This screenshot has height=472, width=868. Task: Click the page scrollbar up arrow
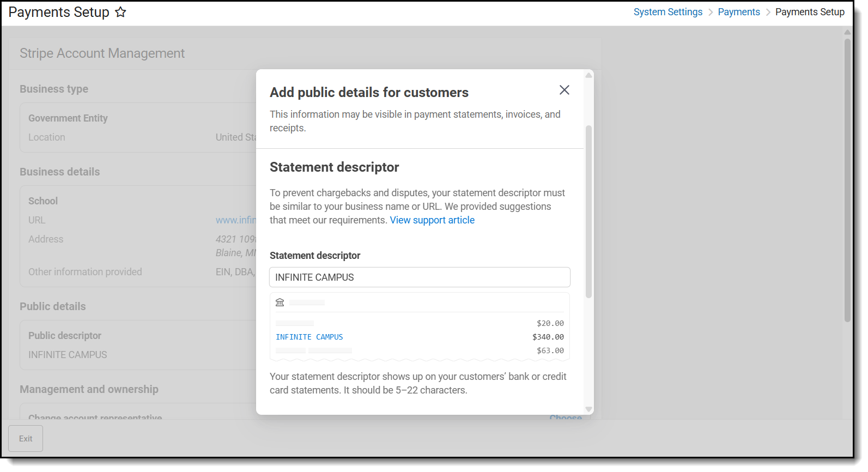[x=847, y=32]
